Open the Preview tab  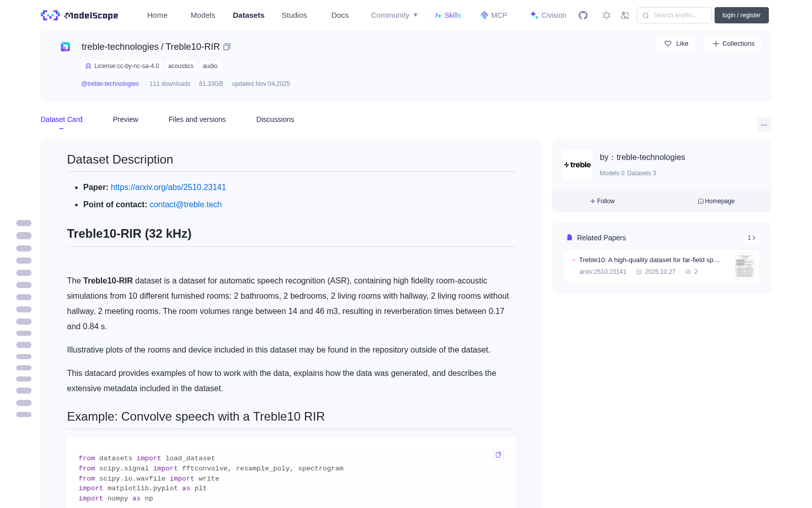click(x=125, y=119)
